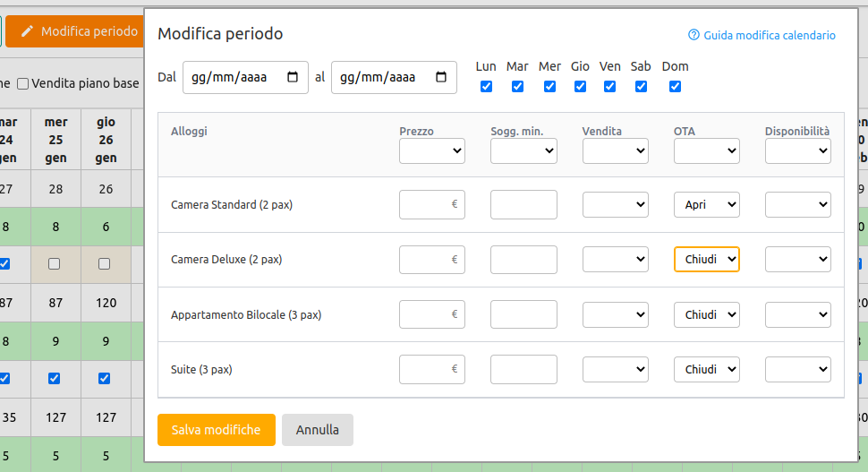
Task: Click the help icon beside Guida modifica calendario
Action: pyautogui.click(x=694, y=35)
